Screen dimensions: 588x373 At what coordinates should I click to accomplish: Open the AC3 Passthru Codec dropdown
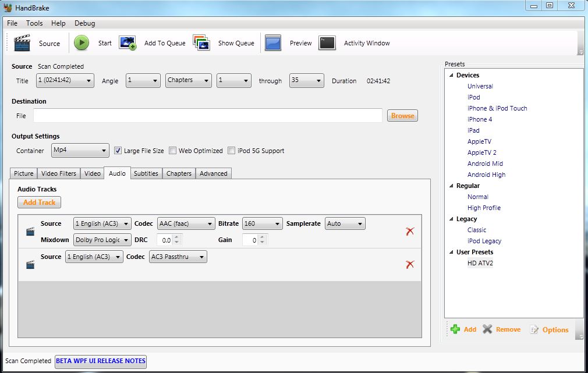[x=178, y=257]
